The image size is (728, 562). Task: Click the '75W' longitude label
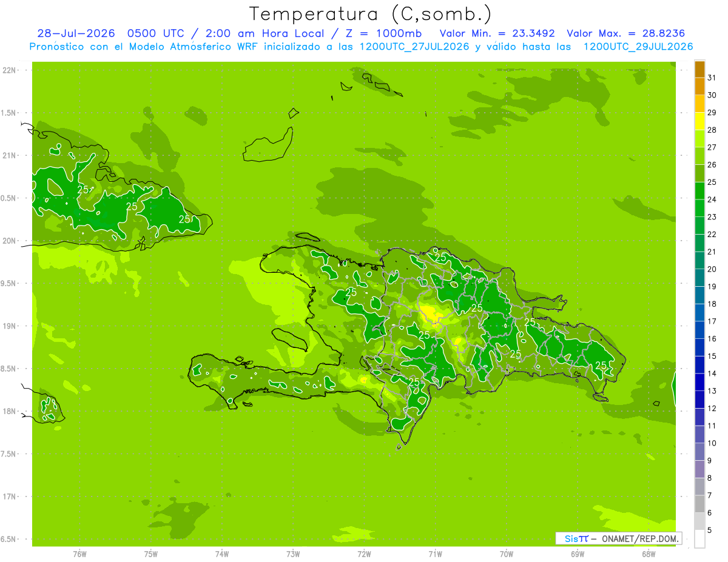coord(151,554)
